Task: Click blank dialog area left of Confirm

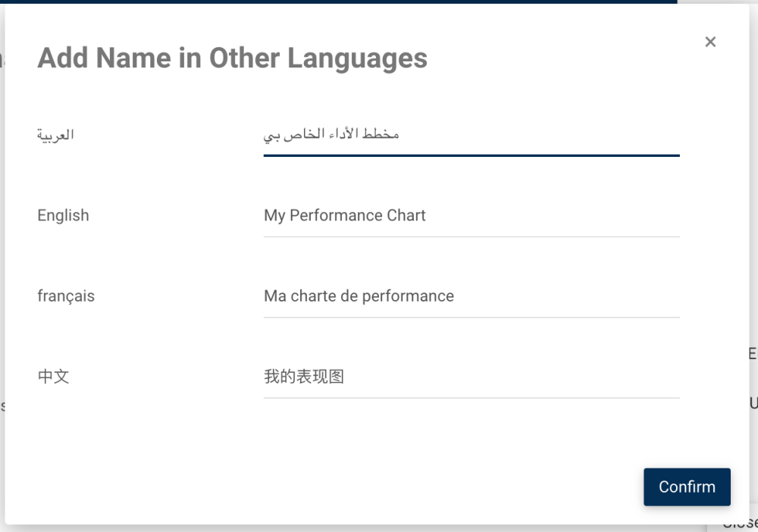Action: click(x=379, y=487)
